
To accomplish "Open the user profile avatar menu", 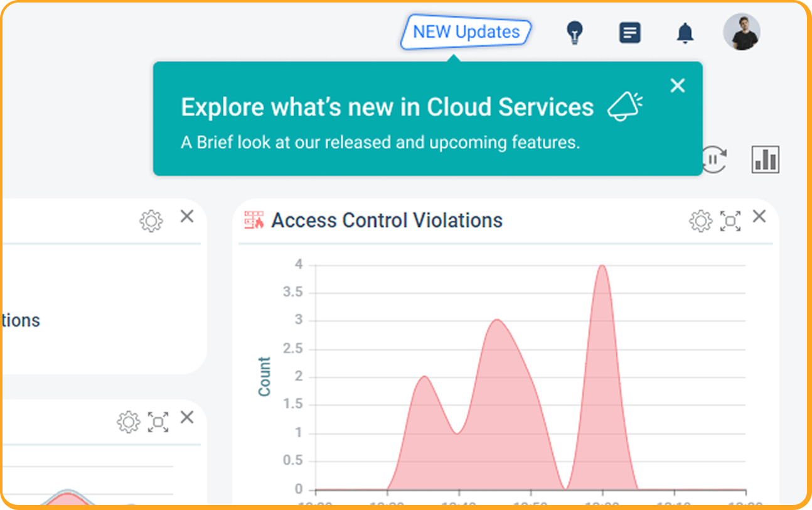I will (741, 32).
